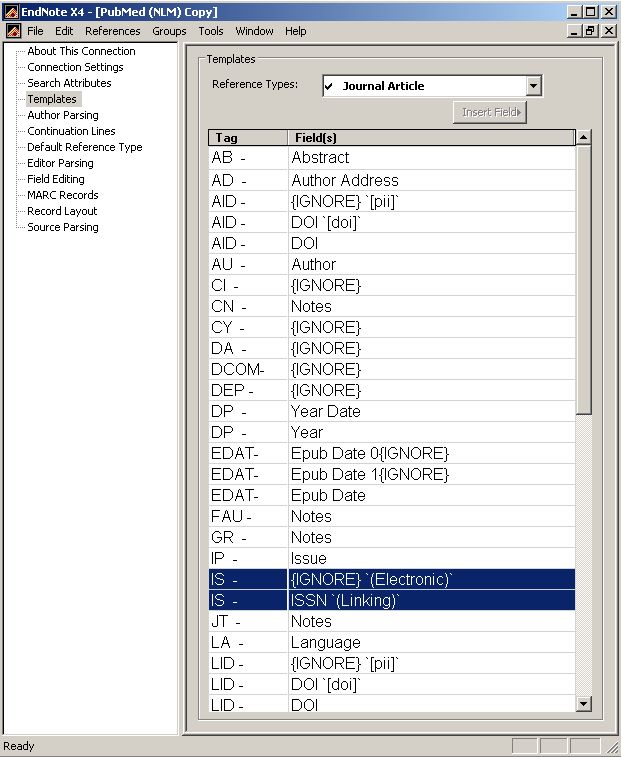Open the Groups menu
621x757 pixels.
169,31
